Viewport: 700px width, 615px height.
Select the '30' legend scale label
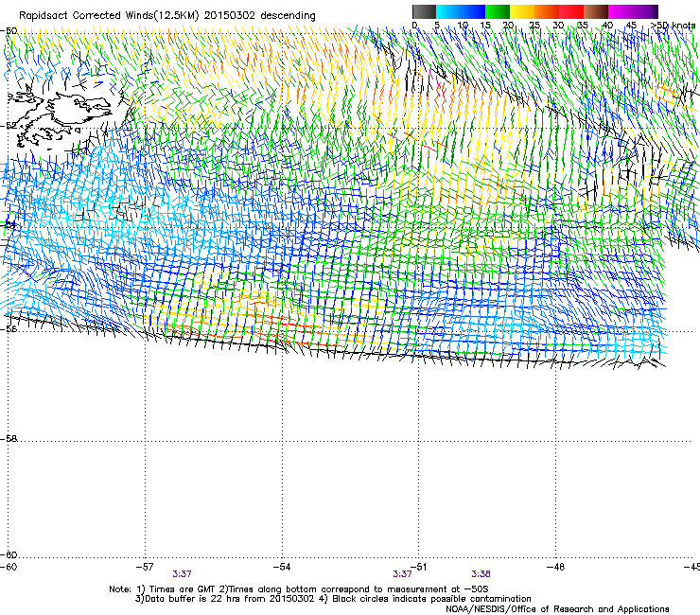click(x=558, y=26)
